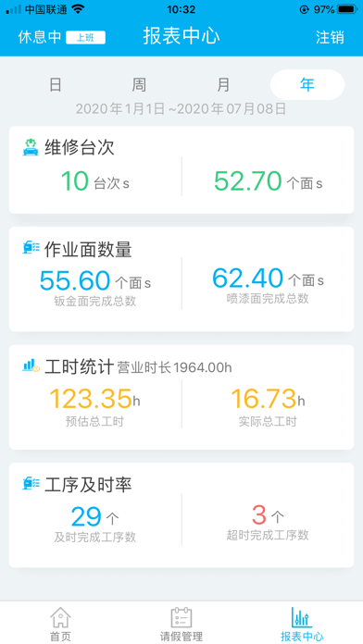
Task: Switch to the 月 monthly report tab
Action: tap(223, 85)
